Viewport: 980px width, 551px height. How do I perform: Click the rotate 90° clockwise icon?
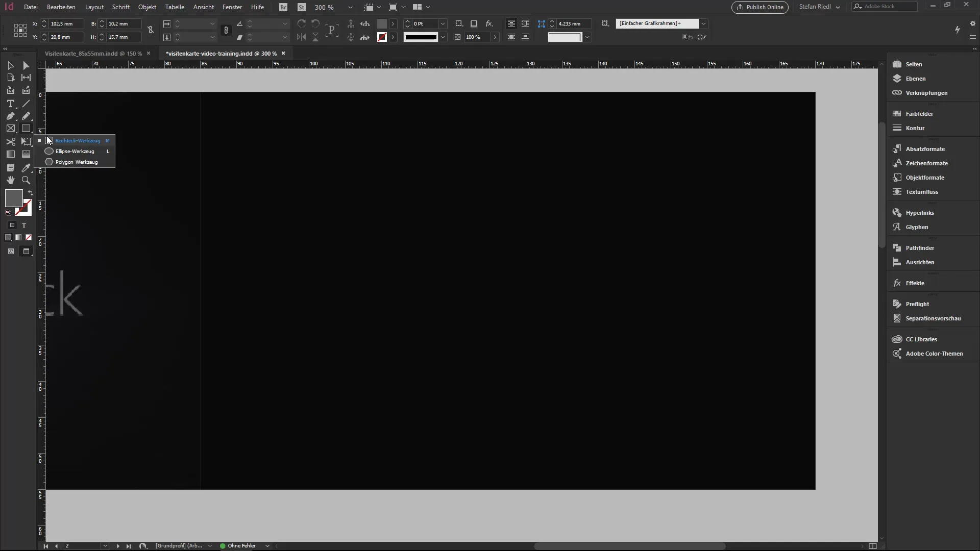[302, 23]
